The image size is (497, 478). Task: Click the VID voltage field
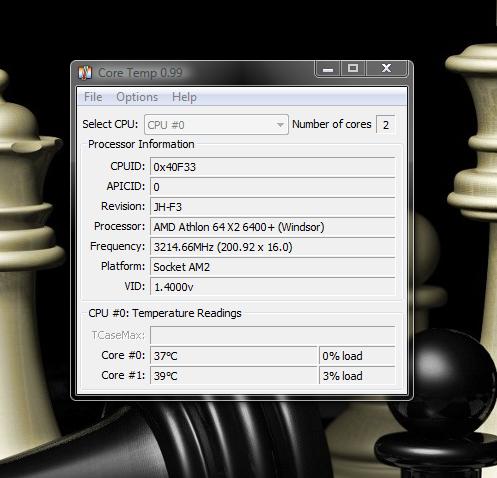click(x=273, y=287)
